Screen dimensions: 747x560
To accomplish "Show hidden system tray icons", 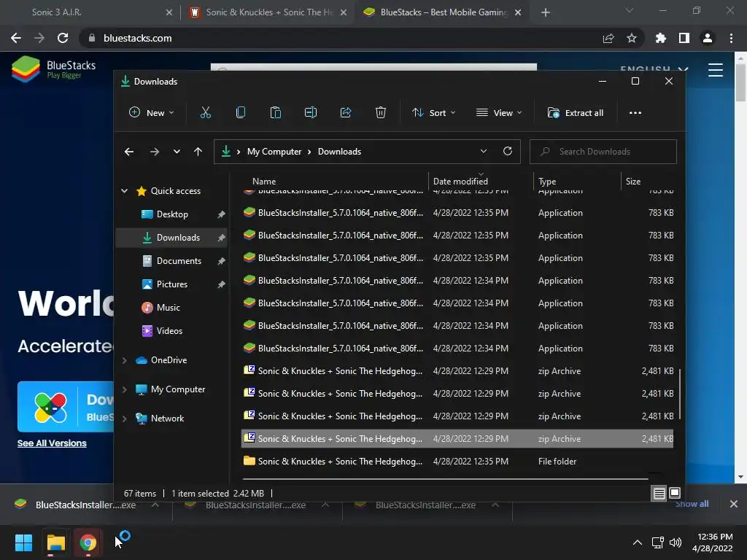I will [637, 542].
